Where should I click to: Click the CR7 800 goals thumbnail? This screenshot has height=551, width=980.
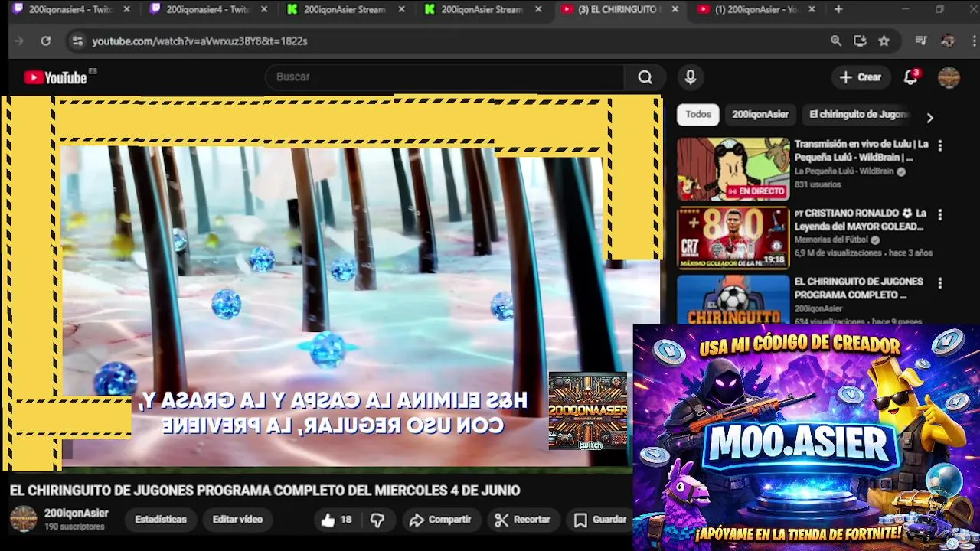733,238
